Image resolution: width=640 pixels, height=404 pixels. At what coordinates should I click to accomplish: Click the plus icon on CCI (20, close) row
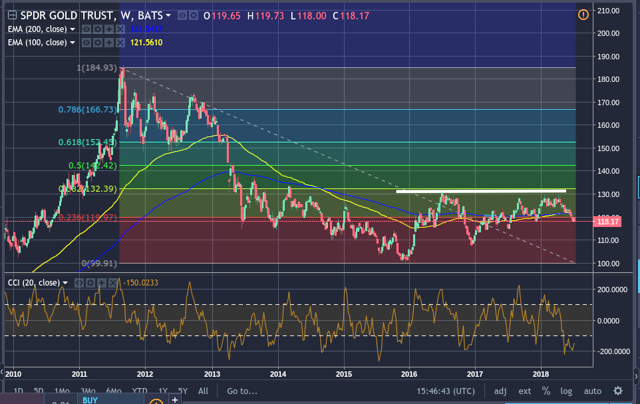102,282
